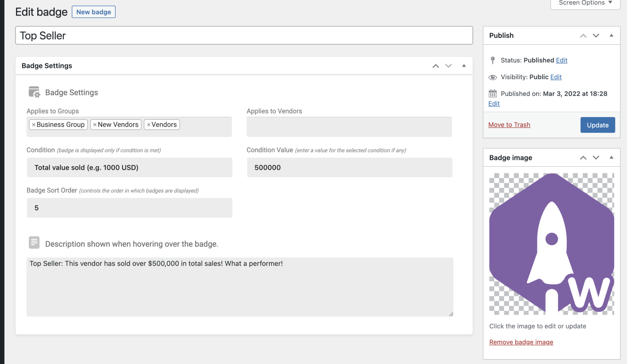Click Move to Trash button
The width and height of the screenshot is (627, 364).
point(509,124)
